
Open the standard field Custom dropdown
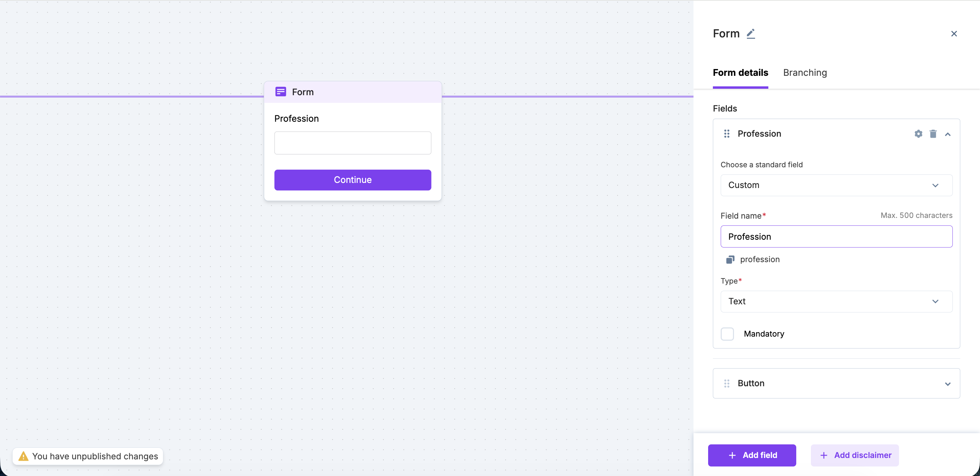point(836,185)
